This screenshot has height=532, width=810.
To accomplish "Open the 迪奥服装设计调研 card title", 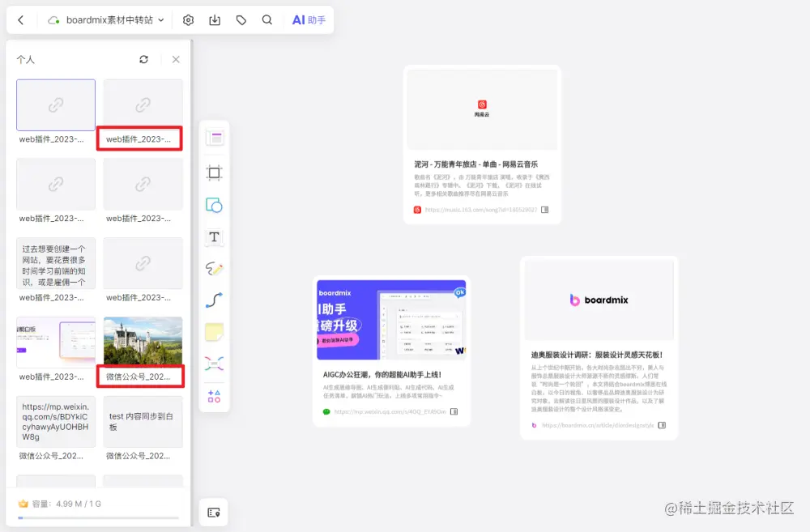I will [x=597, y=355].
